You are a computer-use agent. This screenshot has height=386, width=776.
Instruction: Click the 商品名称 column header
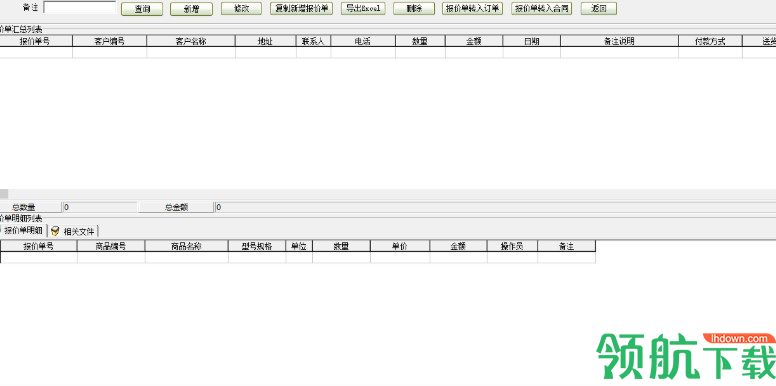(x=187, y=246)
